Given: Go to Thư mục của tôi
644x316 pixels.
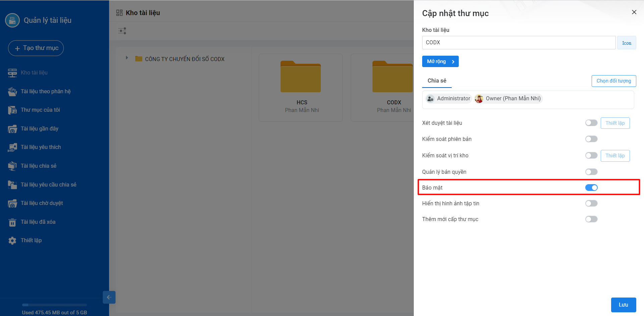Looking at the screenshot, I should click(x=40, y=110).
